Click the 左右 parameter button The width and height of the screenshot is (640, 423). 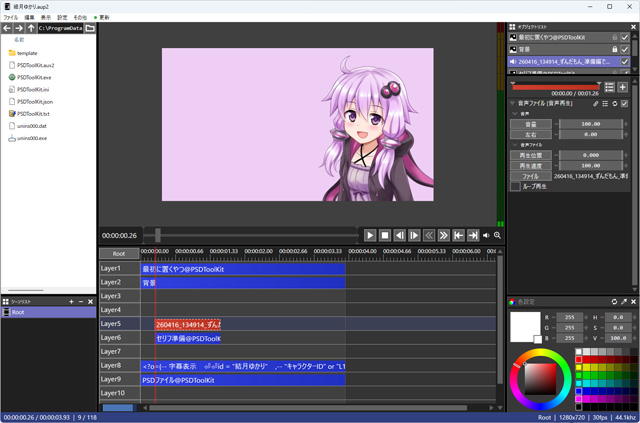tap(531, 134)
